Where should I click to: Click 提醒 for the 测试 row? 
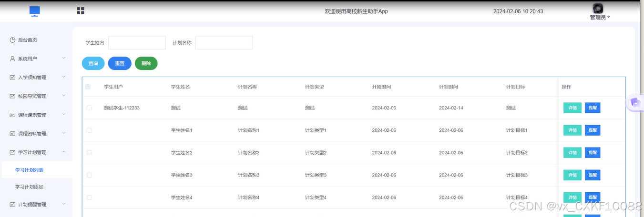pos(593,108)
